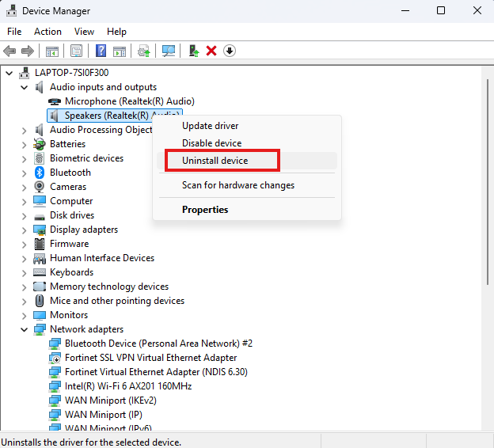Image resolution: width=494 pixels, height=448 pixels.
Task: Select WAN Miniport (IP) adapter
Action: tap(104, 415)
